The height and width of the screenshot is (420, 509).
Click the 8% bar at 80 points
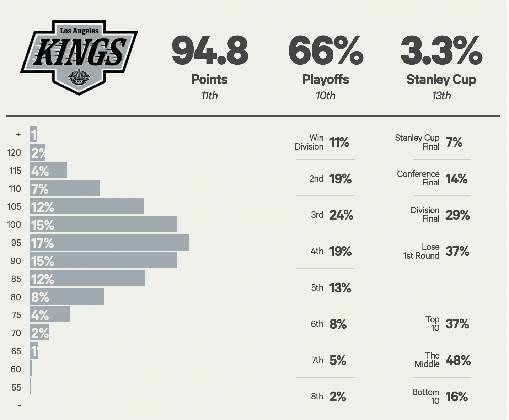67,297
